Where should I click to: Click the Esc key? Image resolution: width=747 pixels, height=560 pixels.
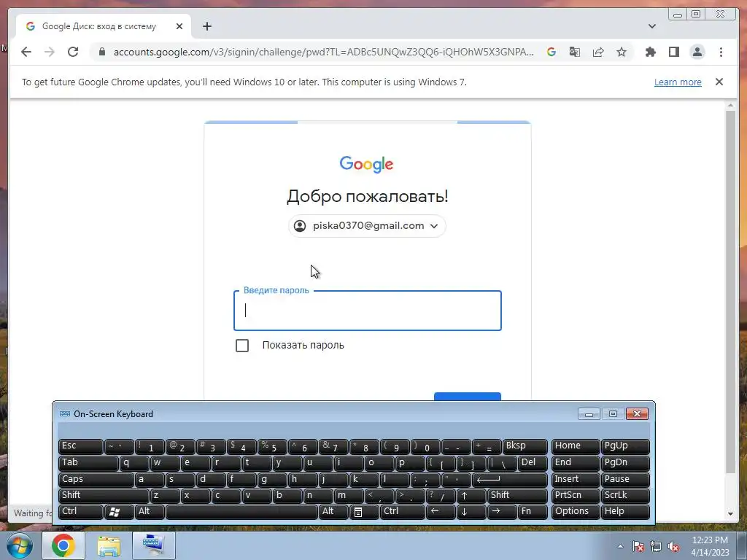[x=80, y=446]
